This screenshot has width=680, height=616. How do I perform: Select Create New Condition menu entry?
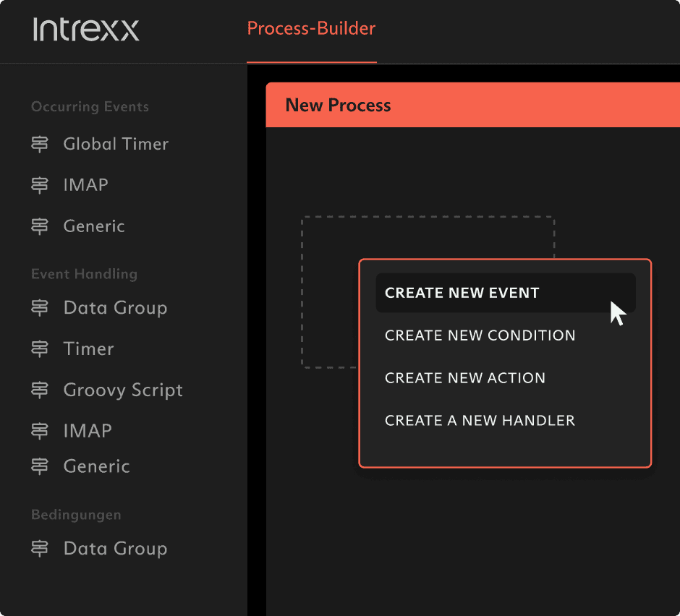point(480,335)
